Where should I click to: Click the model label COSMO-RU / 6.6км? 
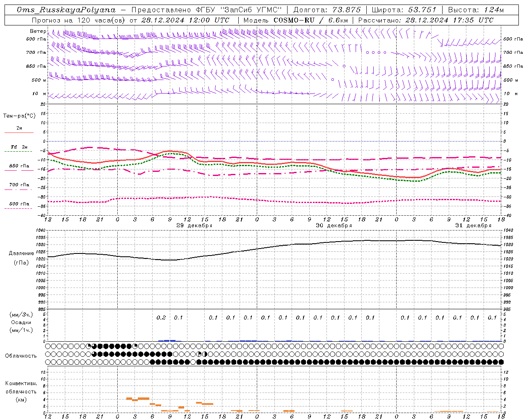click(310, 20)
